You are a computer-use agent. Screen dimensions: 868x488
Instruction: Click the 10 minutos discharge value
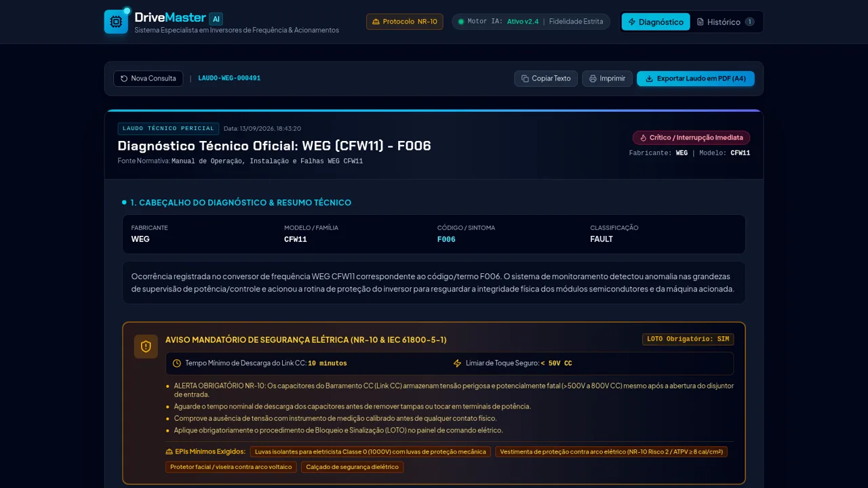pos(328,363)
